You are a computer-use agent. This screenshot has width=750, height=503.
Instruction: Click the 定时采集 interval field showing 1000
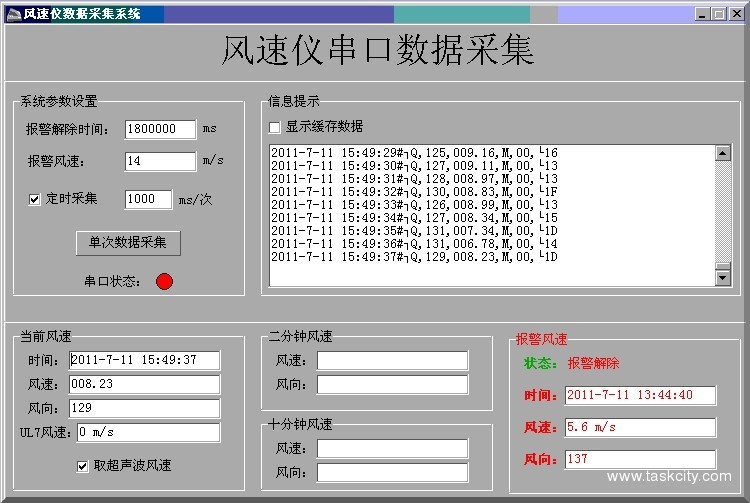click(148, 199)
